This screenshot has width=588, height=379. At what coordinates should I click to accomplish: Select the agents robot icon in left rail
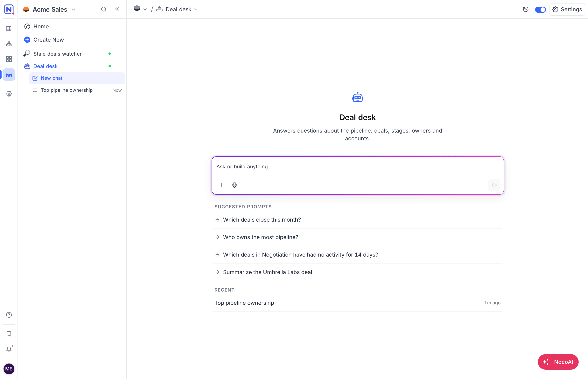click(9, 75)
